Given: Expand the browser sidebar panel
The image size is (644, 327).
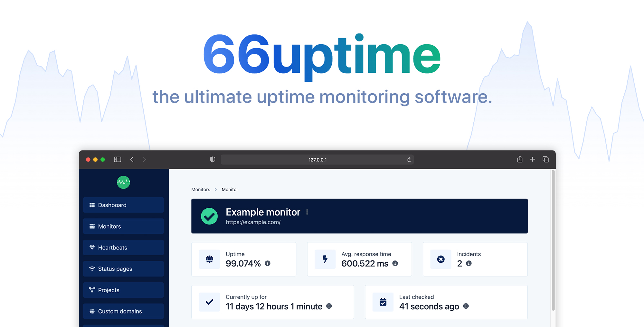Looking at the screenshot, I should (x=117, y=159).
